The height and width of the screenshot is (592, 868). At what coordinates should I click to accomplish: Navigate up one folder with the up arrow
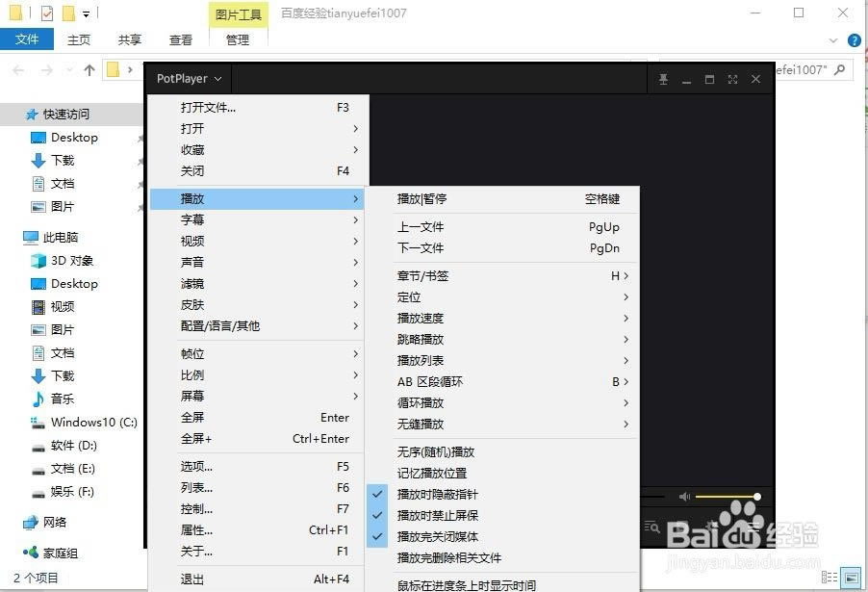click(89, 69)
